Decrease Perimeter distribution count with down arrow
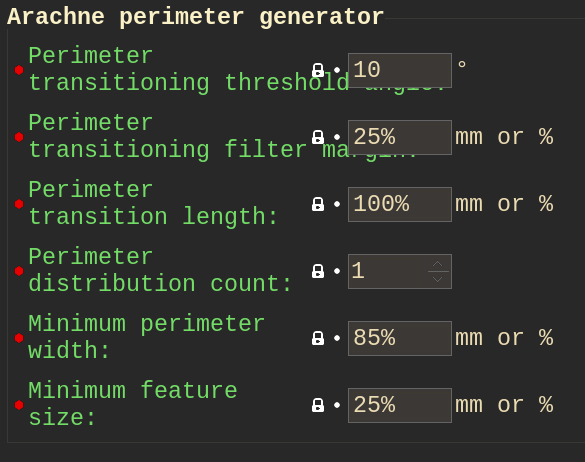This screenshot has height=462, width=585. click(x=438, y=279)
